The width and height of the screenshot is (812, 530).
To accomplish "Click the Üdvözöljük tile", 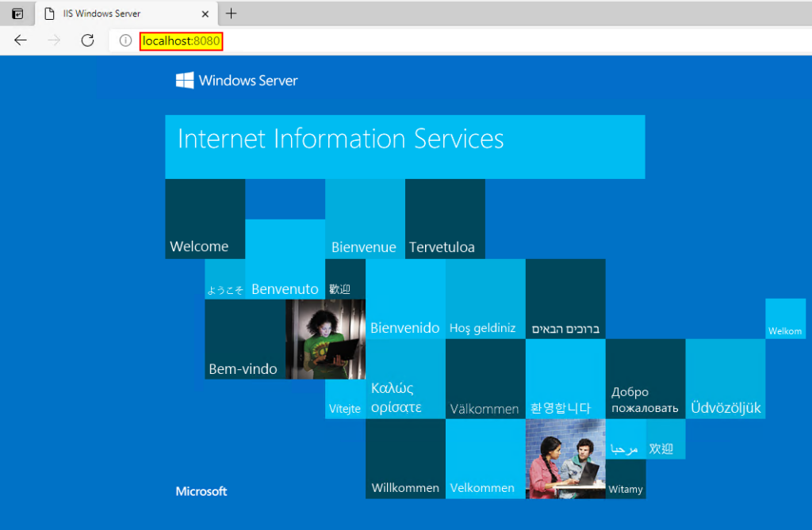I will click(x=726, y=379).
